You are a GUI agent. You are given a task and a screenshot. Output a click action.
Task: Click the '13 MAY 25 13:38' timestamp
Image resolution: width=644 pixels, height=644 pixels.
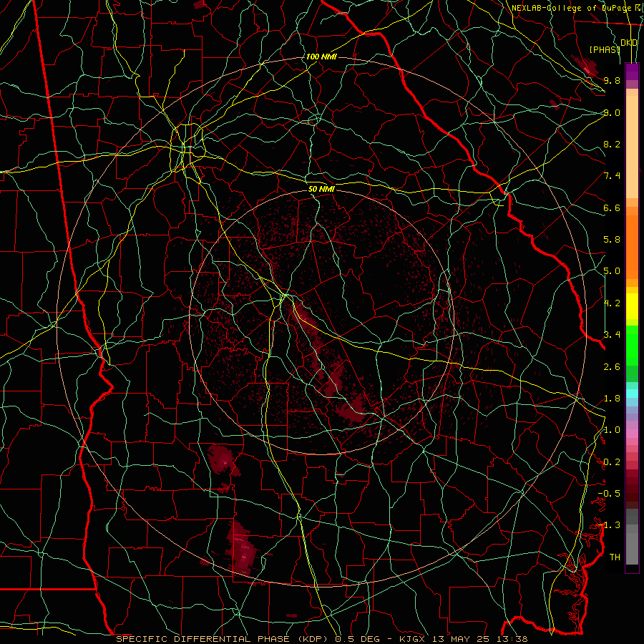pyautogui.click(x=479, y=639)
